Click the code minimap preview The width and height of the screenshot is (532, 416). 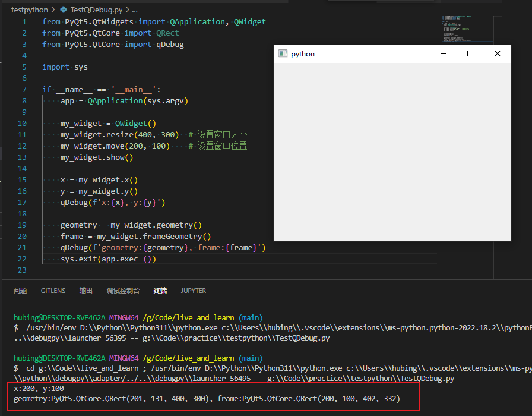[x=467, y=29]
